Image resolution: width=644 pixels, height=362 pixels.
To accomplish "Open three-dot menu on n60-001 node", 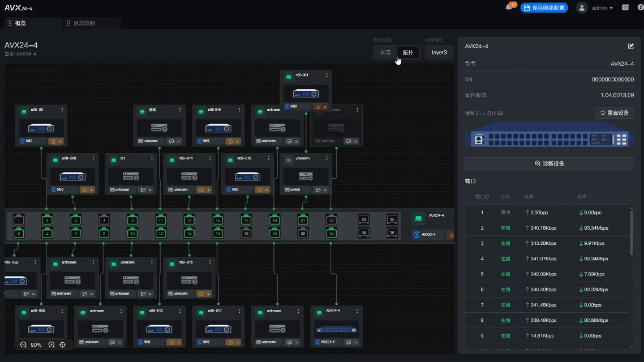I will (327, 75).
